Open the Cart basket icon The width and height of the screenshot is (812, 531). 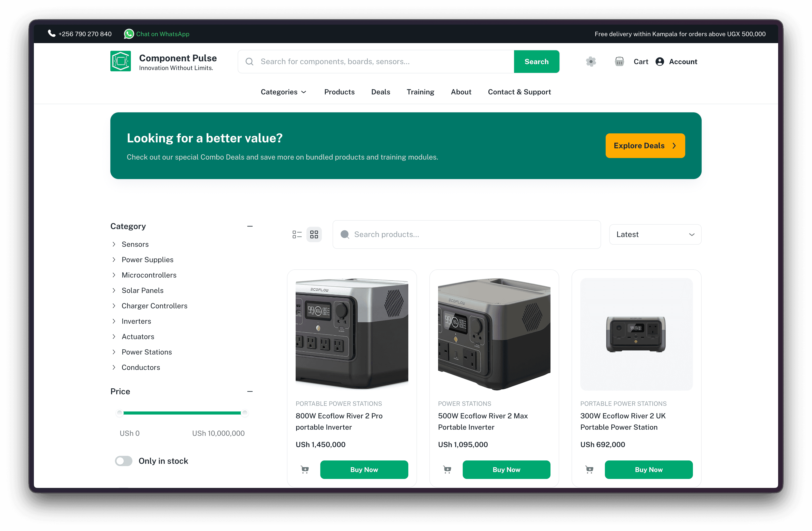(x=619, y=62)
